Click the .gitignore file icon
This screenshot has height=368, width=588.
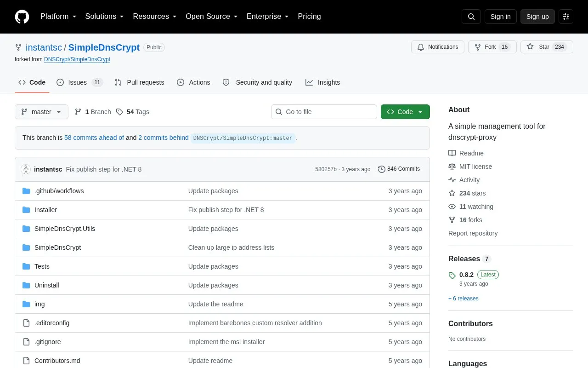[x=26, y=342]
